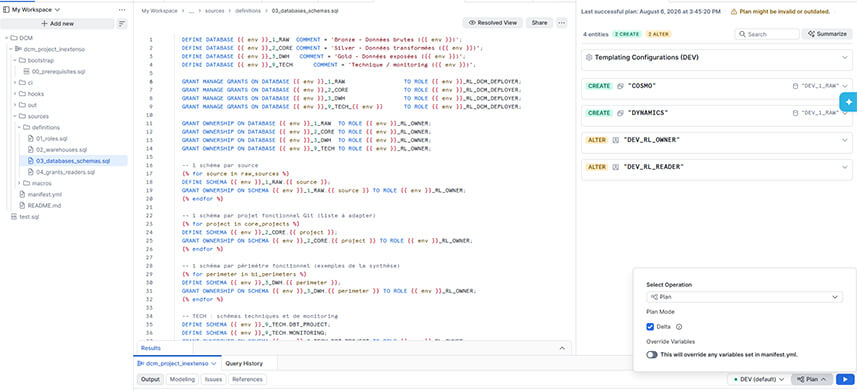The height and width of the screenshot is (391, 857).
Task: Click "DEV_1_RAW" label on COSMO row
Action: (820, 86)
